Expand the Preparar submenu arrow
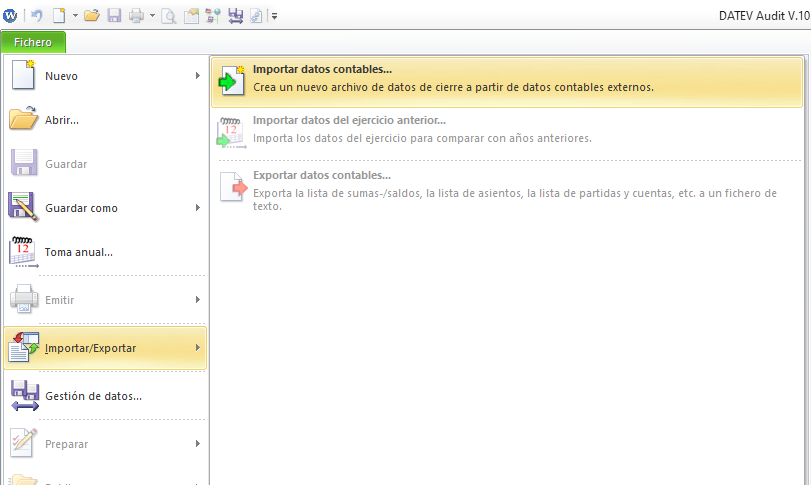 (198, 444)
